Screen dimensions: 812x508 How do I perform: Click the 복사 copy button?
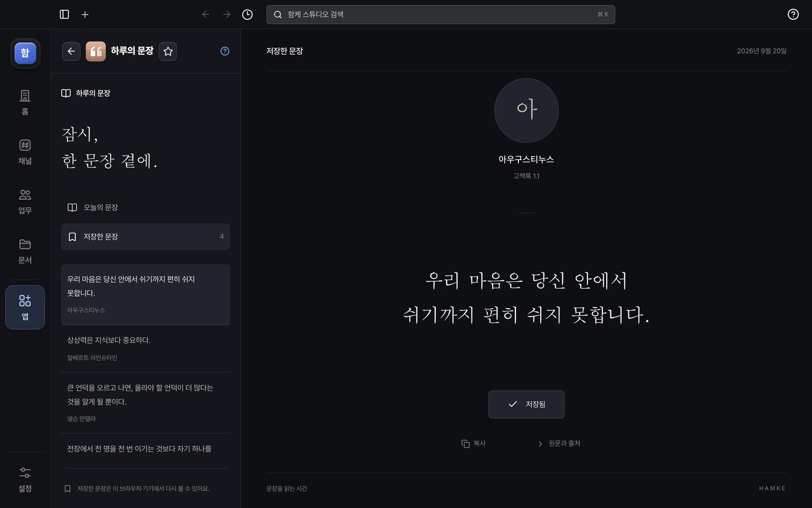pos(473,443)
